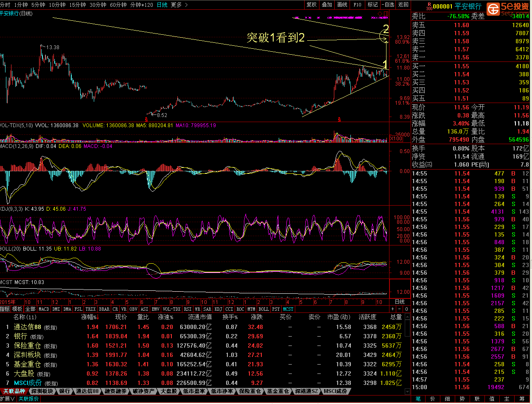This screenshot has height=404, width=532.
Task: Open the 关联报价 tab
Action: tap(29, 399)
